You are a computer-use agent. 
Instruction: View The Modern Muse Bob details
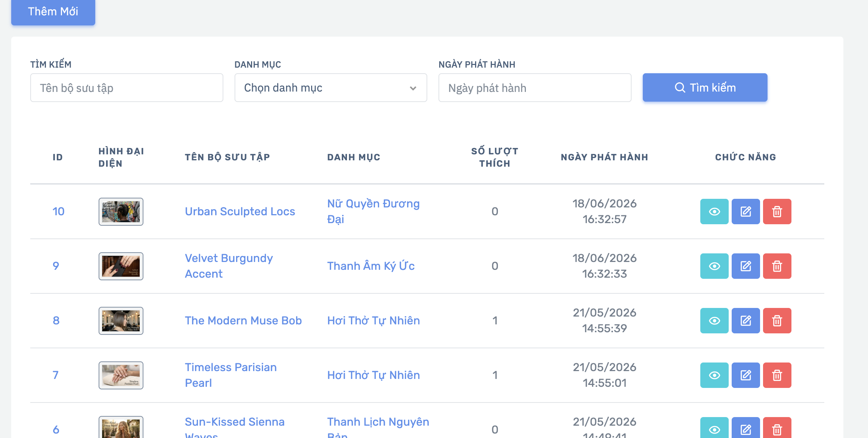tap(714, 321)
